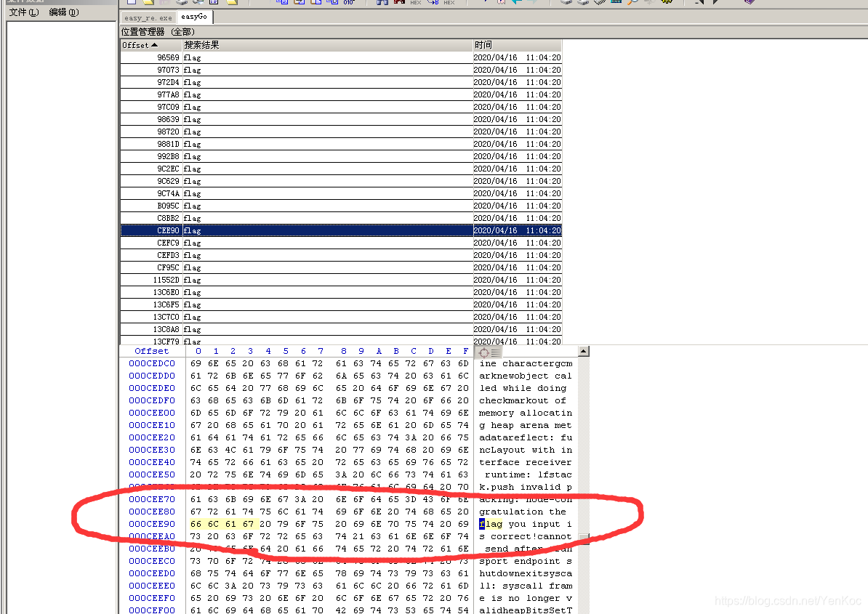Click hex row offset 000CEE10
Screen dimensions: 868x614
(x=152, y=425)
